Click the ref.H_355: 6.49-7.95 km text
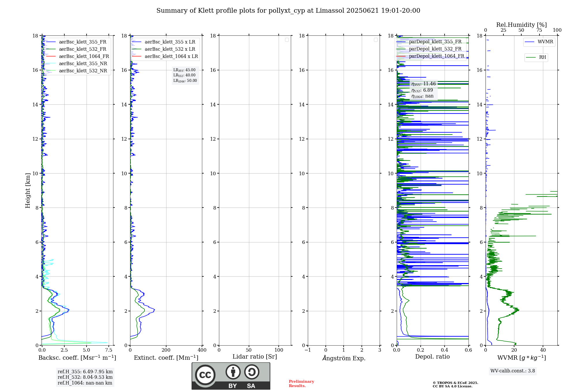The height and width of the screenshot is (392, 577). pos(85,372)
